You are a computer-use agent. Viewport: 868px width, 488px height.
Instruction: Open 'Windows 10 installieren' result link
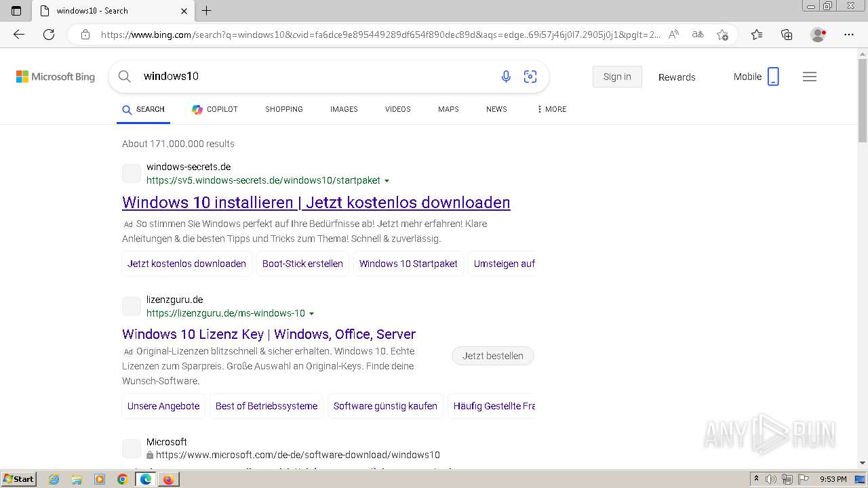point(316,203)
